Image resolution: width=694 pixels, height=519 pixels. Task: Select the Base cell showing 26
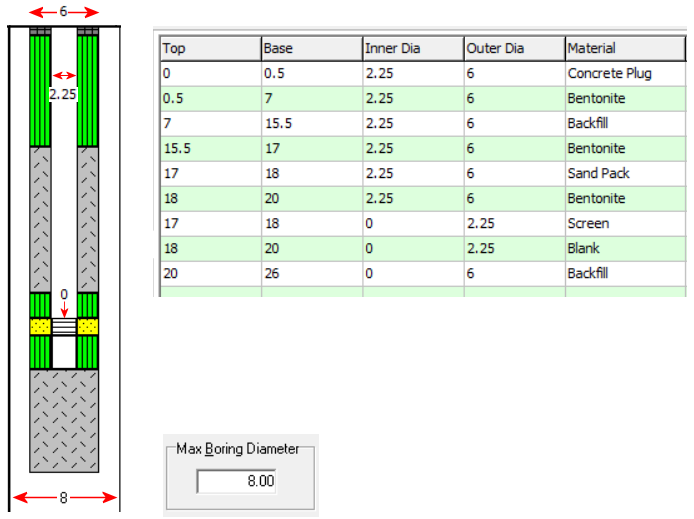[x=310, y=272]
